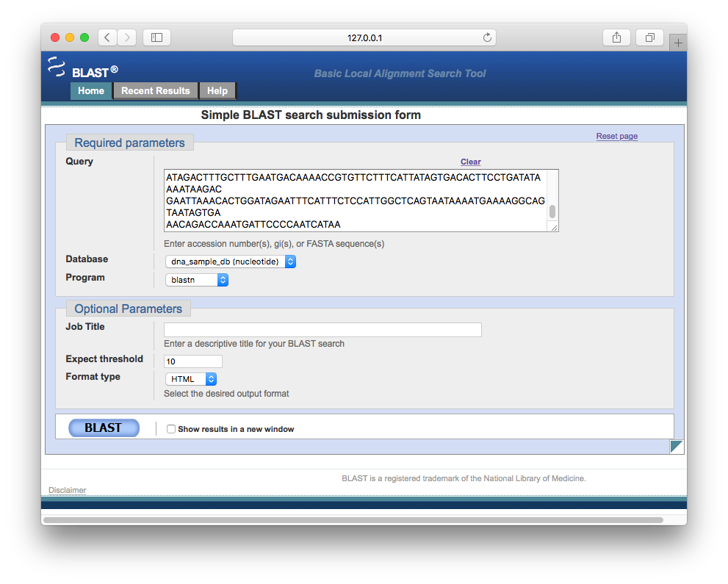Screen dimensions: 728x584
Task: Click the Program label
Action: 85,277
